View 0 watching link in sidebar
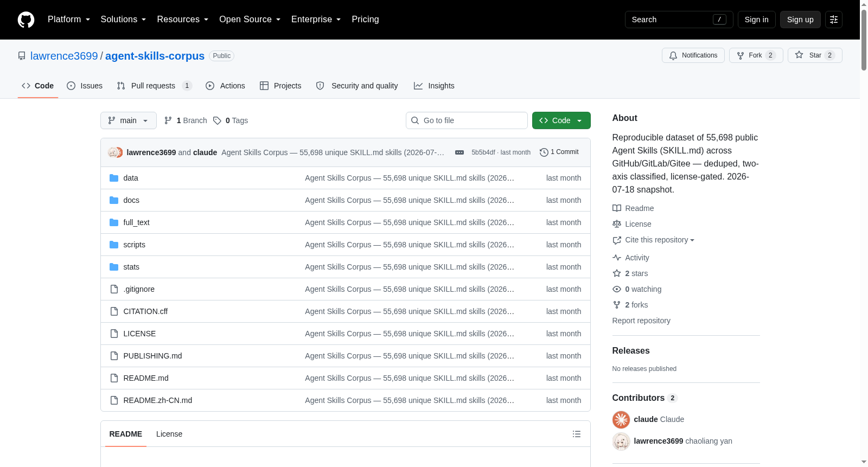868x467 pixels. pyautogui.click(x=637, y=289)
